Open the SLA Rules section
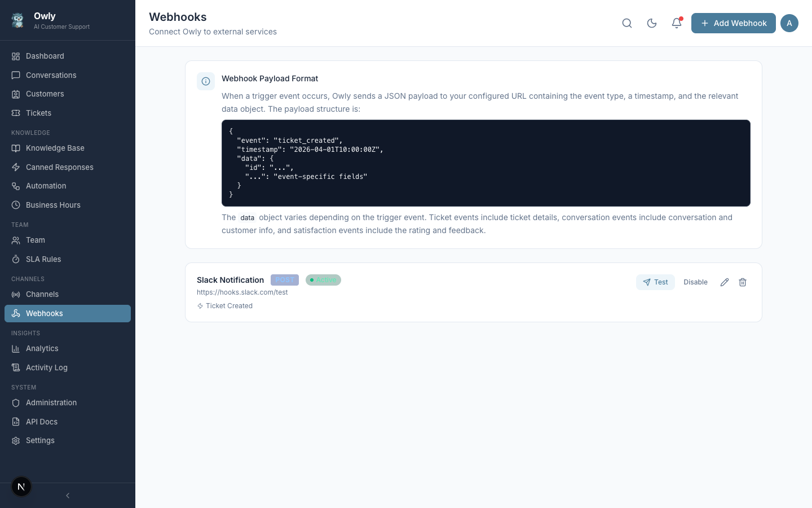This screenshot has width=812, height=508. 43,259
